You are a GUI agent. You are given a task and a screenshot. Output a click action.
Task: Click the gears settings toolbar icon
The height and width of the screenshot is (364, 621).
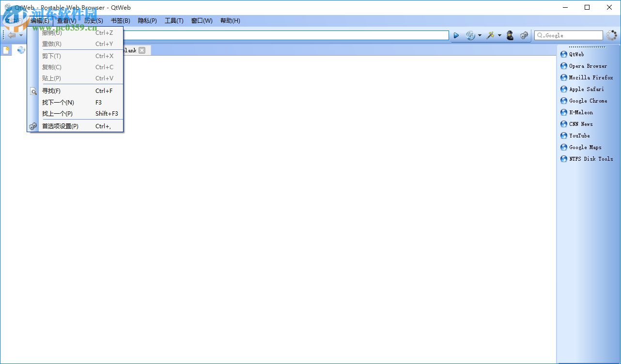click(x=524, y=35)
